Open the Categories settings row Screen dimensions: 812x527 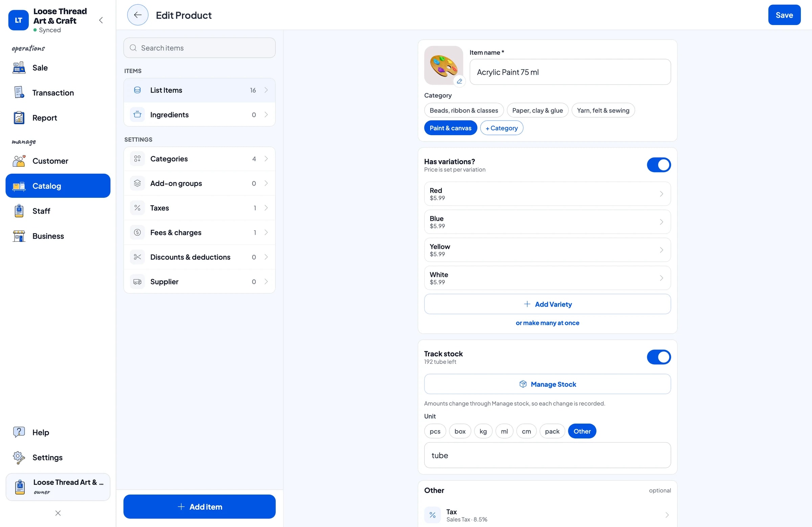tap(199, 159)
